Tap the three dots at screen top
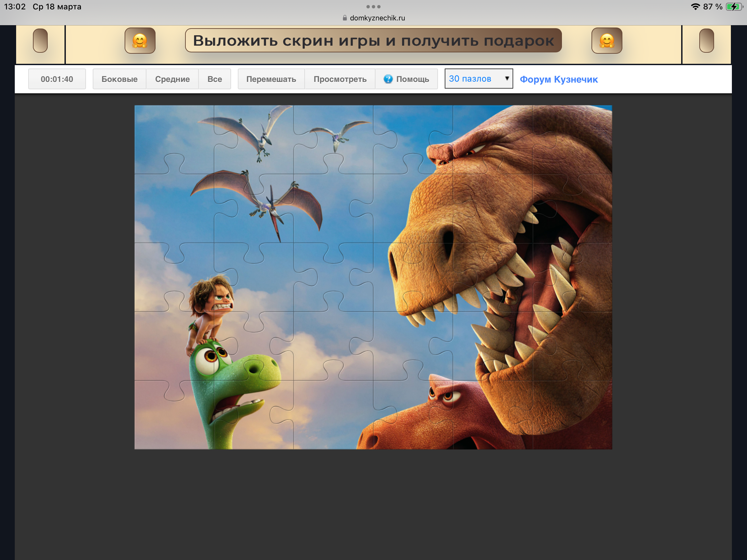The image size is (747, 560). click(x=373, y=6)
